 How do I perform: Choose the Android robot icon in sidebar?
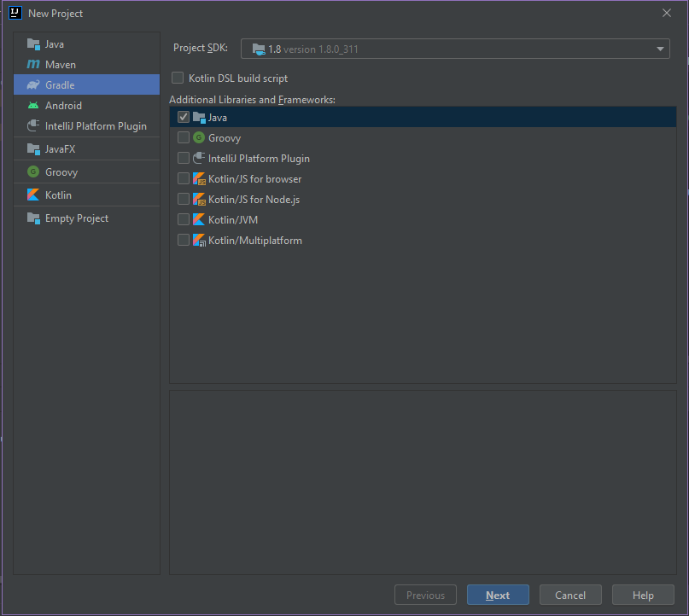click(x=33, y=106)
